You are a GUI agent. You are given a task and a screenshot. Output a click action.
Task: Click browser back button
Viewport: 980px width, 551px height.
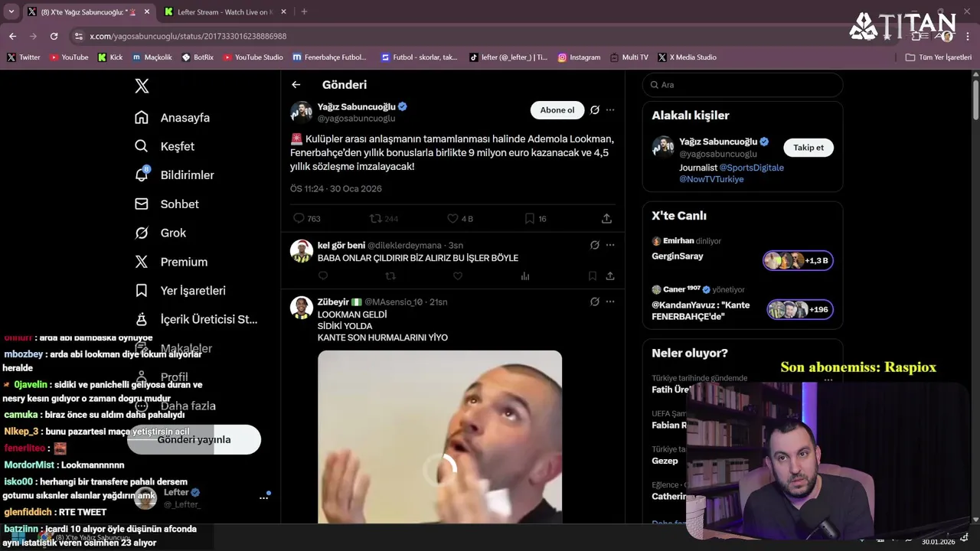point(12,36)
